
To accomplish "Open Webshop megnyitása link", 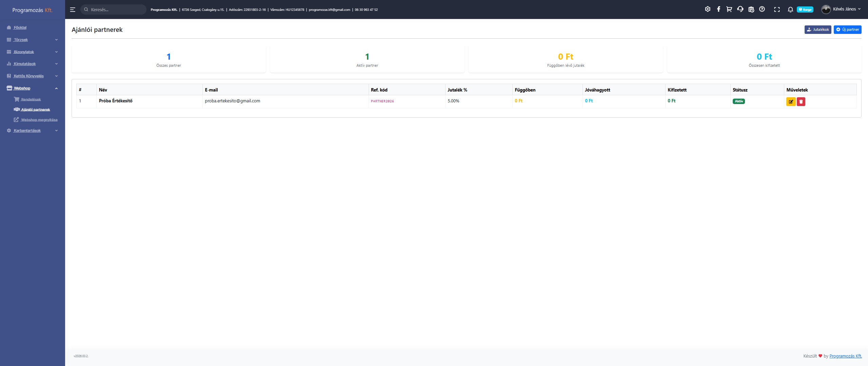I will click(x=39, y=120).
